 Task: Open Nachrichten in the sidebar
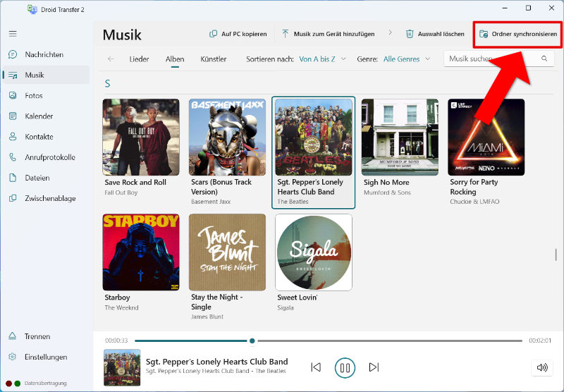coord(46,54)
